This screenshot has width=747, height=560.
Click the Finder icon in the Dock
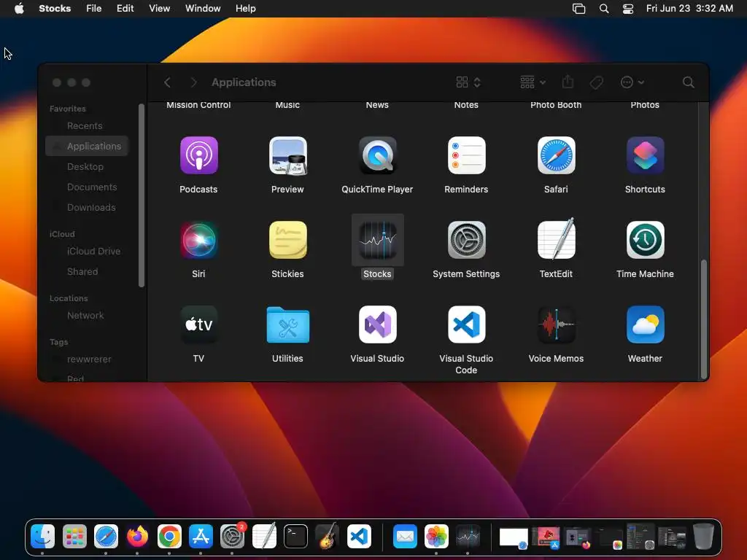tap(43, 537)
